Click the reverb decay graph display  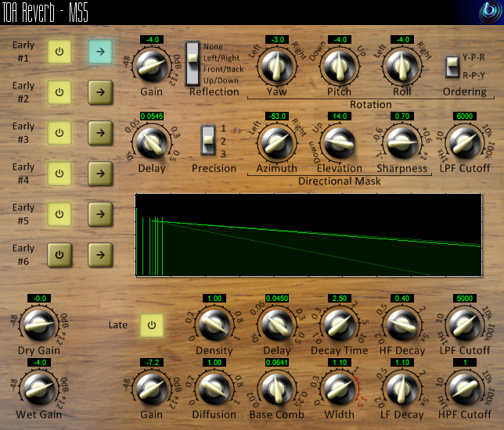tap(308, 235)
